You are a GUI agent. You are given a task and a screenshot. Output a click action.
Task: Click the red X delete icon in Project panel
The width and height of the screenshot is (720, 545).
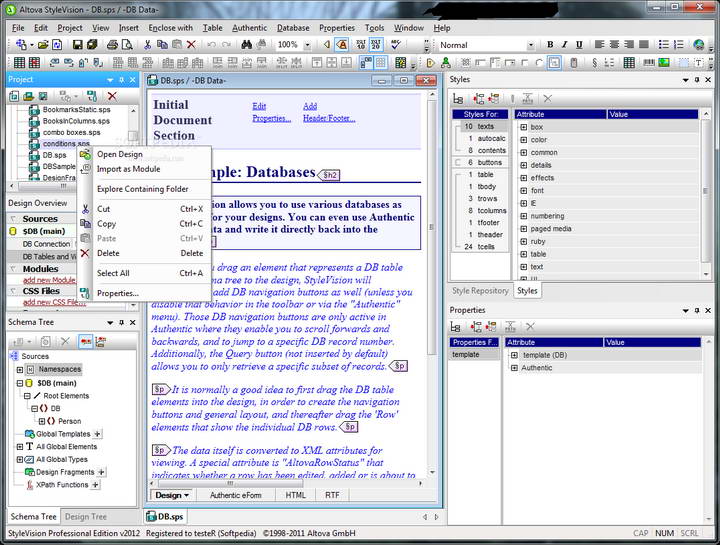coord(112,96)
